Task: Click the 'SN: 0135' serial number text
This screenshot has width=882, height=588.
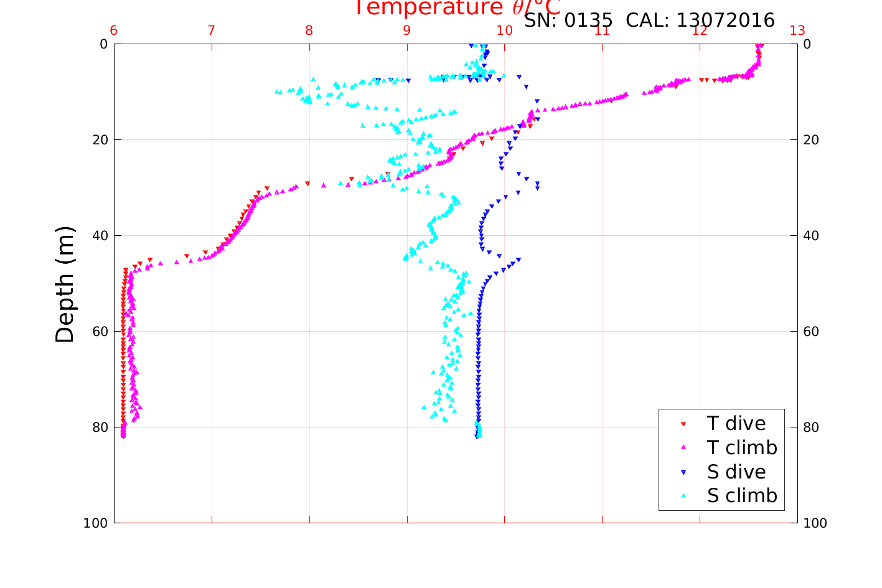Action: [x=569, y=21]
